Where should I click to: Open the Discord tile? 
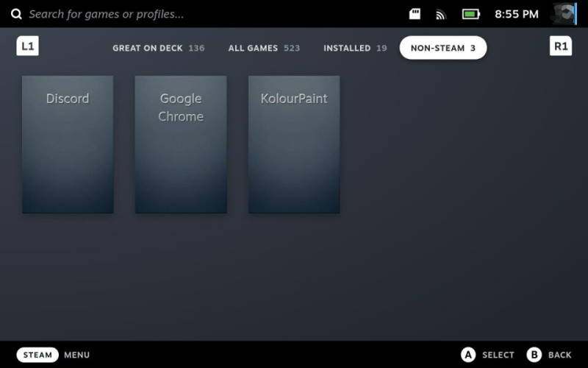[x=68, y=144]
